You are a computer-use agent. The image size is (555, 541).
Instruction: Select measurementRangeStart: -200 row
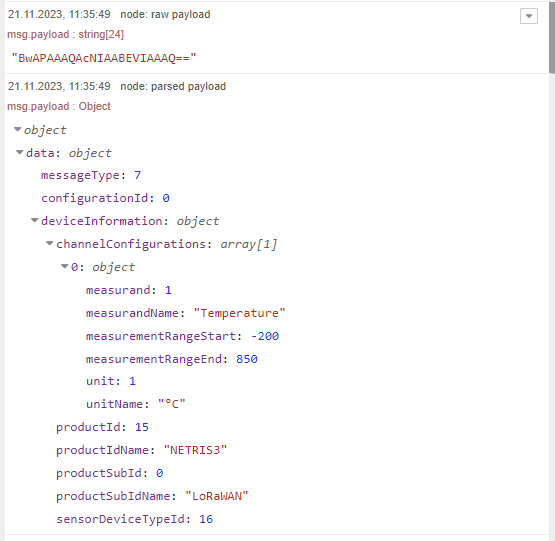182,336
